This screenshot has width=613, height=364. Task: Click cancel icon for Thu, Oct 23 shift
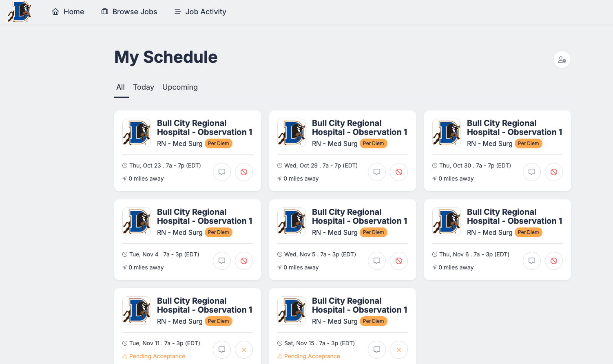click(244, 172)
